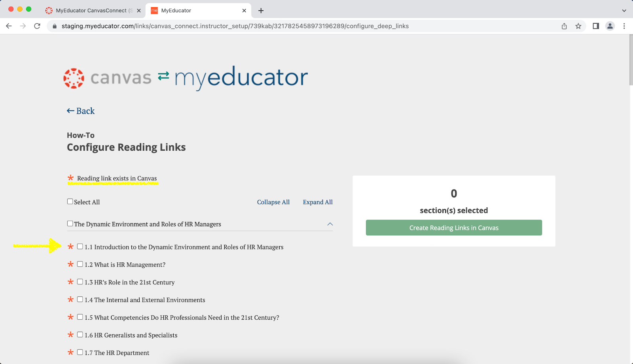Open a new browser tab with plus icon
Viewport: 633px width, 364px height.
pyautogui.click(x=261, y=11)
